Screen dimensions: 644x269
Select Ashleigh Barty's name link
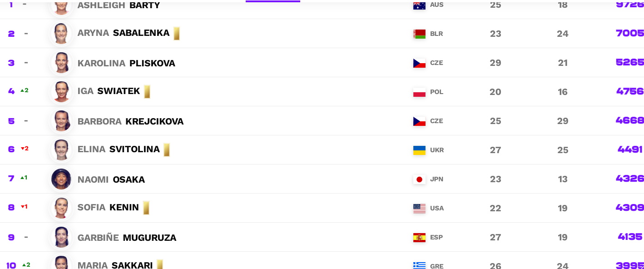pyautogui.click(x=119, y=5)
